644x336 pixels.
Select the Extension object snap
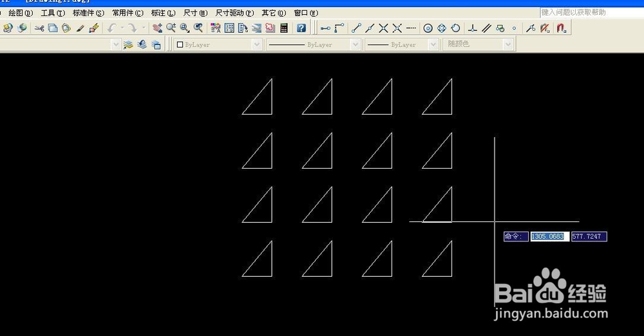[411, 28]
